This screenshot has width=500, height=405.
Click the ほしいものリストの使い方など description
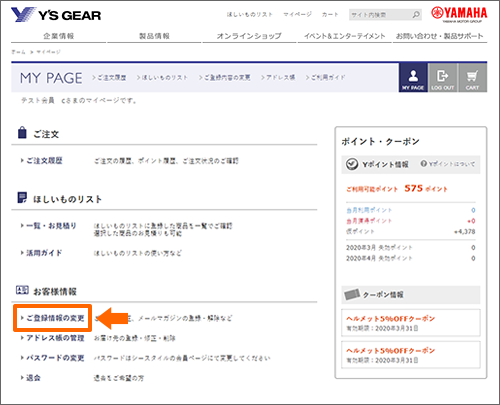pos(138,253)
